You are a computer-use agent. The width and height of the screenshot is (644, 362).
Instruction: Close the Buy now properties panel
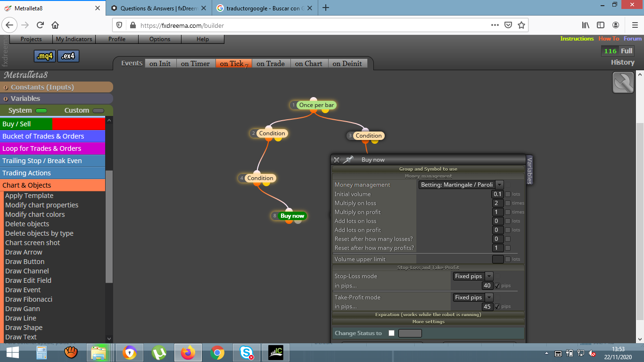(x=337, y=160)
